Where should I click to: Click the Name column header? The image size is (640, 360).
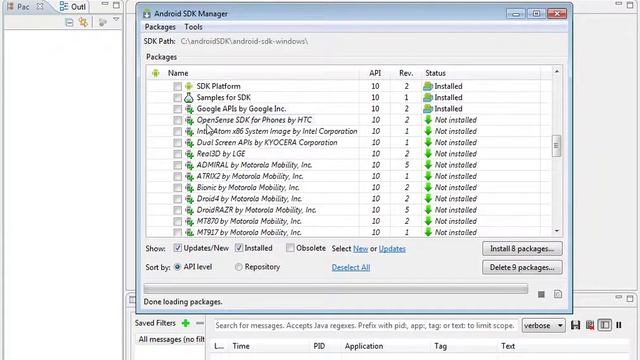tap(178, 73)
